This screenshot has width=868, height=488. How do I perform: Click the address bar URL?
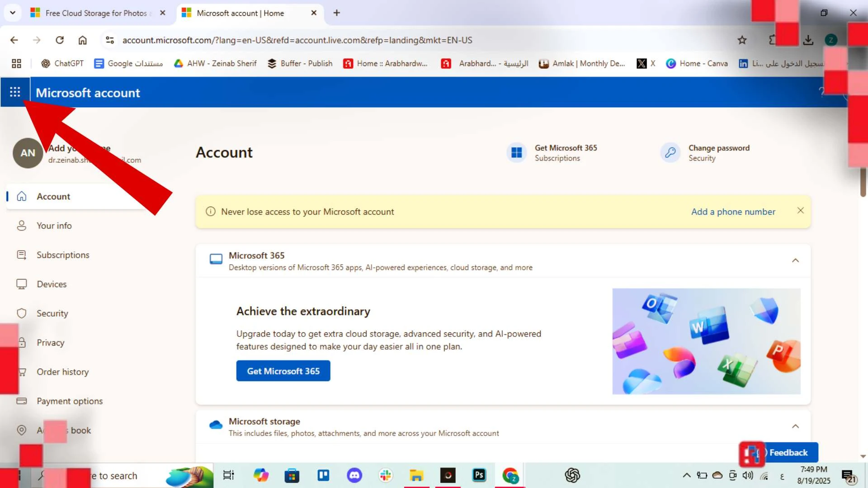pyautogui.click(x=297, y=40)
